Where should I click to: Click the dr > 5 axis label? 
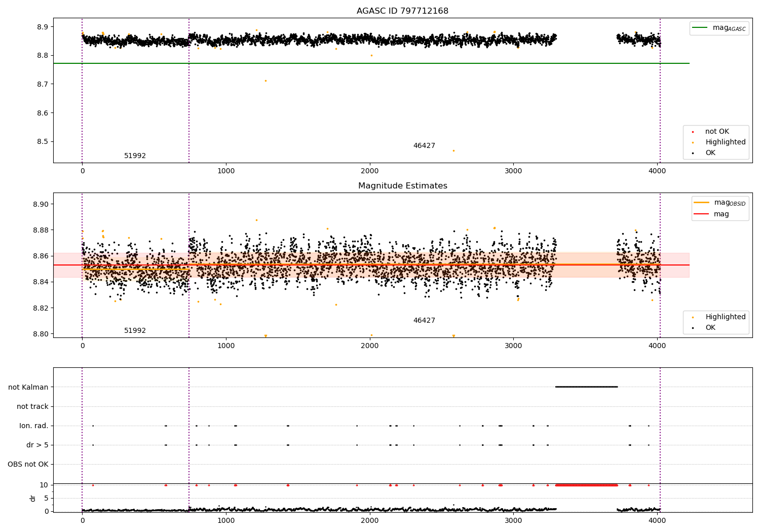coord(37,445)
